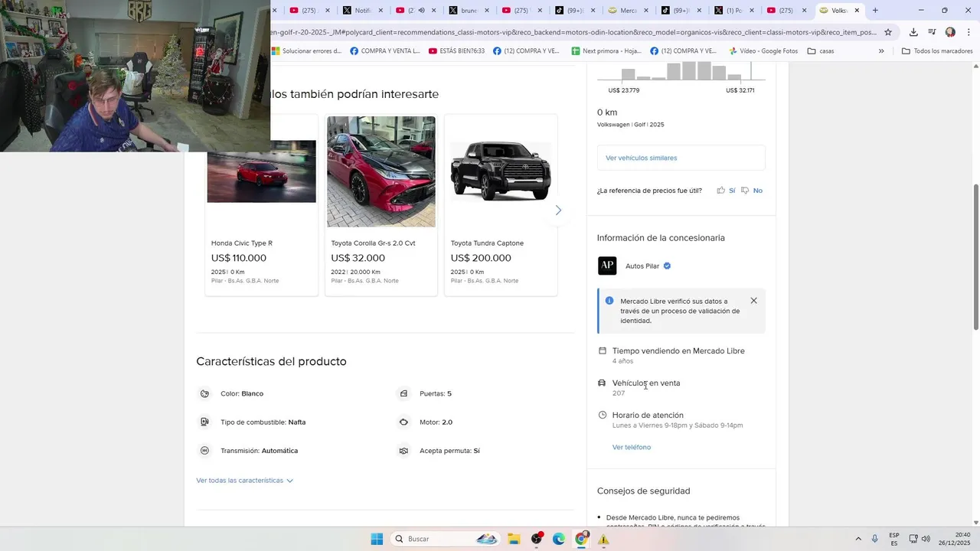Click the 'Vehículos en venta' label
This screenshot has height=551, width=980.
click(646, 383)
